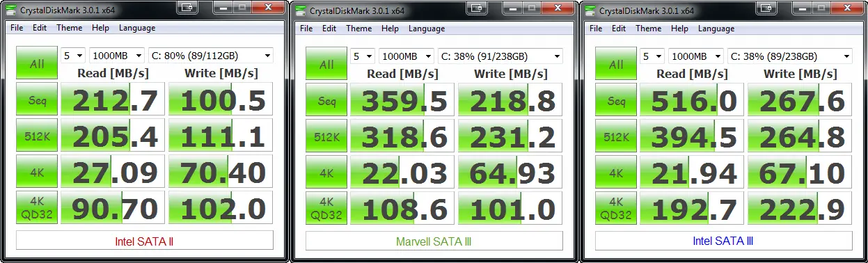The image size is (868, 263).
Task: Open test count dropdown in Intel SATA III window
Action: [652, 56]
